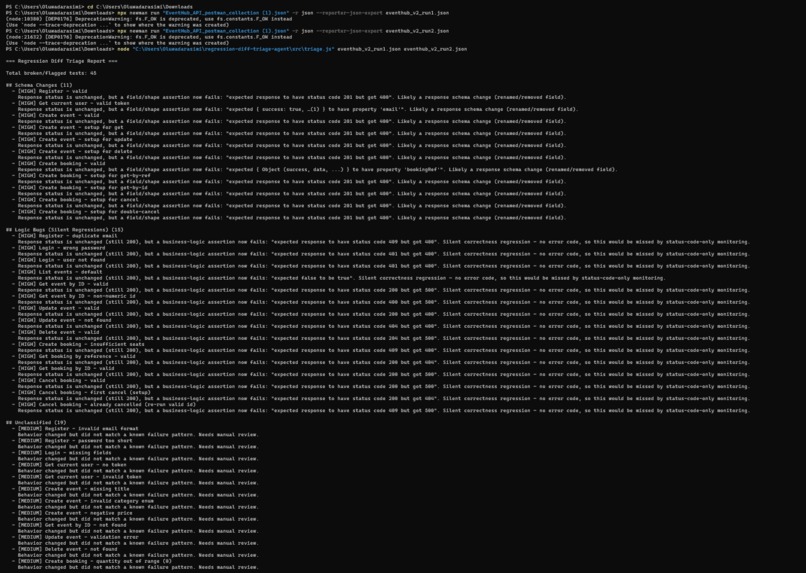The image size is (806, 573).
Task: Click the 'Cancel booking - already cancelled' row
Action: pyautogui.click(x=104, y=405)
